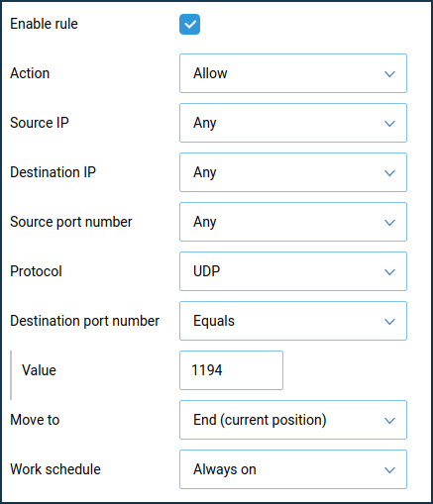Click the Source port number label

(71, 222)
